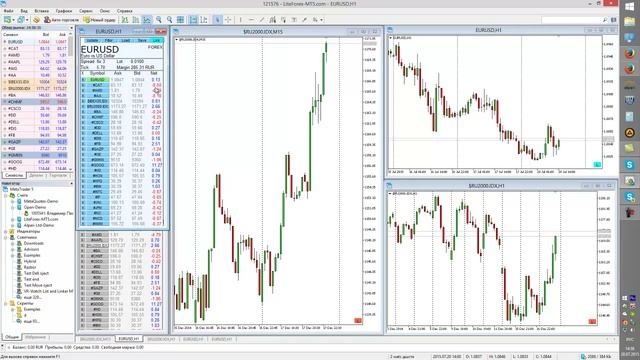Select the equidistant channel tool
Viewport: 640px width, 360px height.
point(273,20)
